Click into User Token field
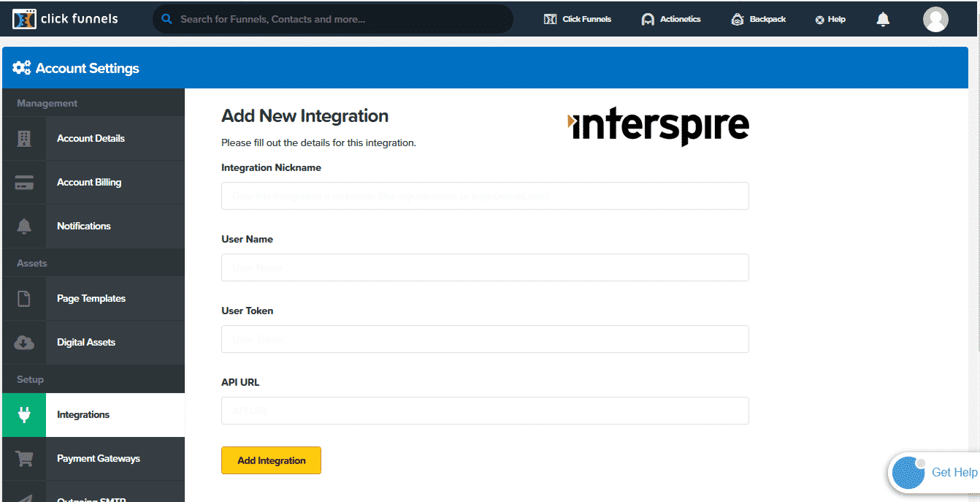The width and height of the screenshot is (980, 502). point(485,339)
